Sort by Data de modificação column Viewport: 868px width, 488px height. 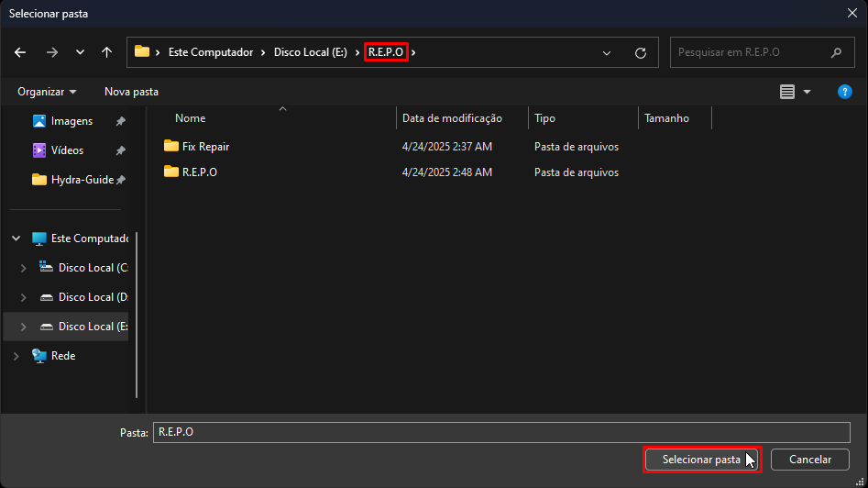point(452,118)
